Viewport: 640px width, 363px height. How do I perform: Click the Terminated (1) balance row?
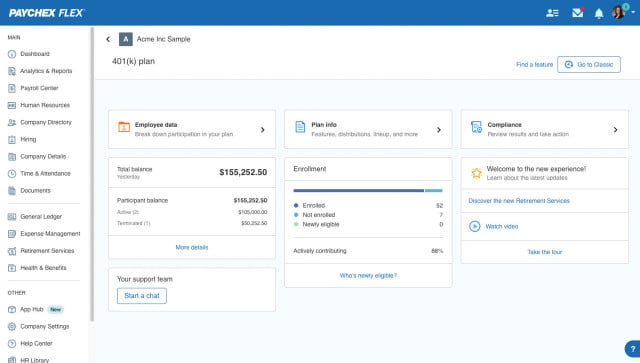[192, 223]
